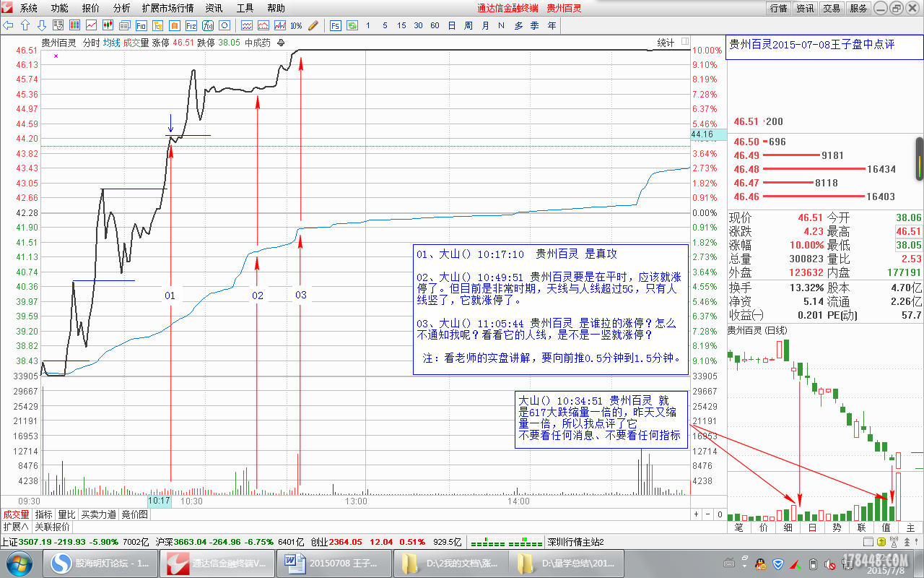
Task: Switch to 5-minute period
Action: (385, 25)
